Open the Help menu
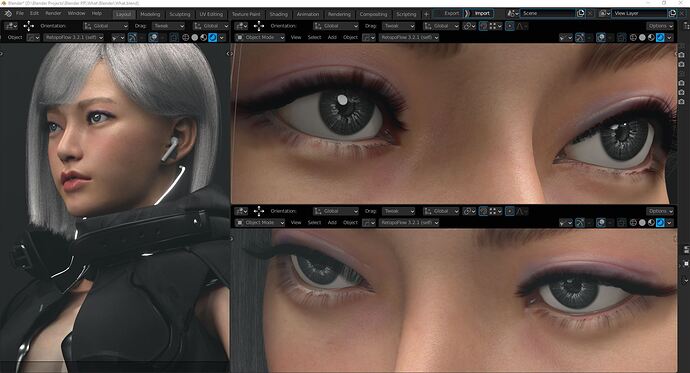 tap(96, 14)
